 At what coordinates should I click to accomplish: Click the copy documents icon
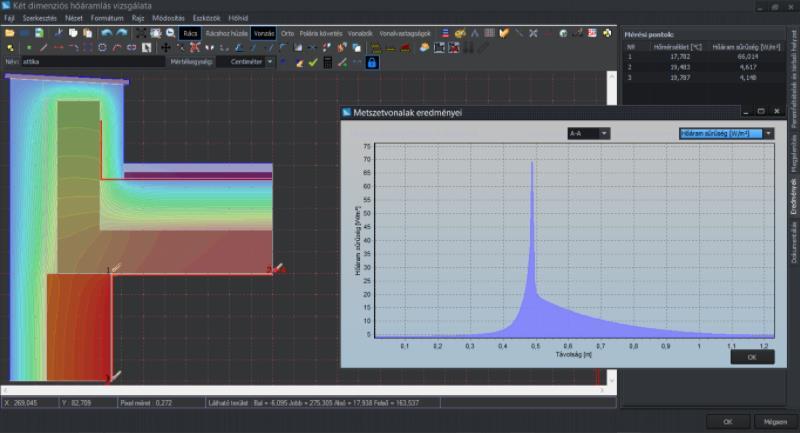coord(73,33)
